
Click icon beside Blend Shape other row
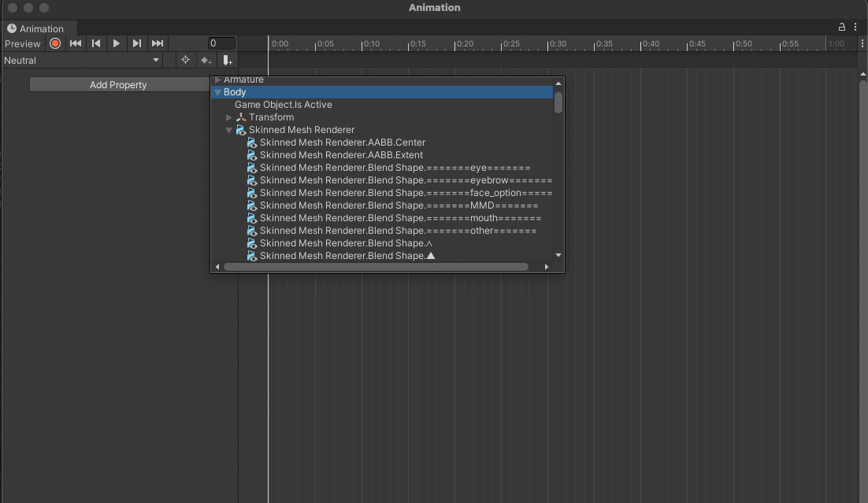pos(252,231)
